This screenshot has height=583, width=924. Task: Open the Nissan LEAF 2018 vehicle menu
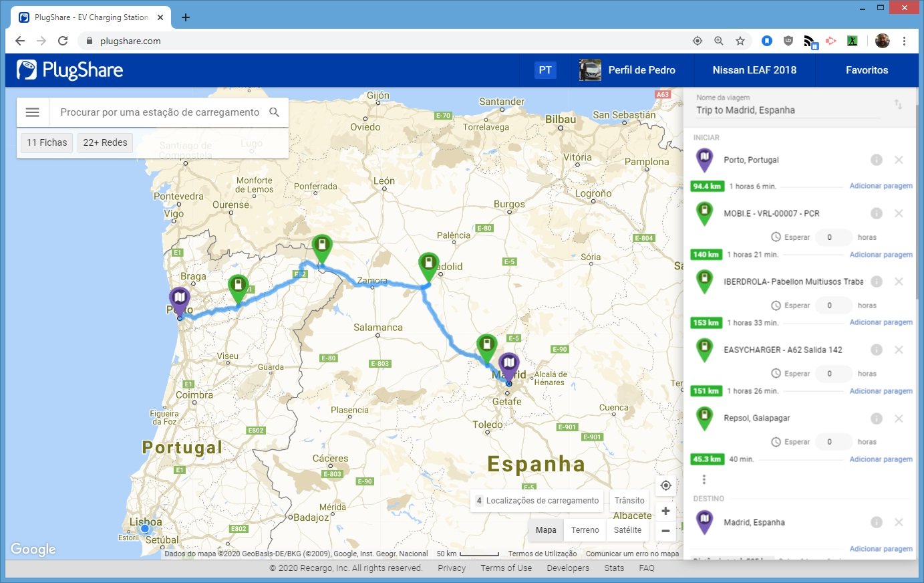(x=754, y=70)
